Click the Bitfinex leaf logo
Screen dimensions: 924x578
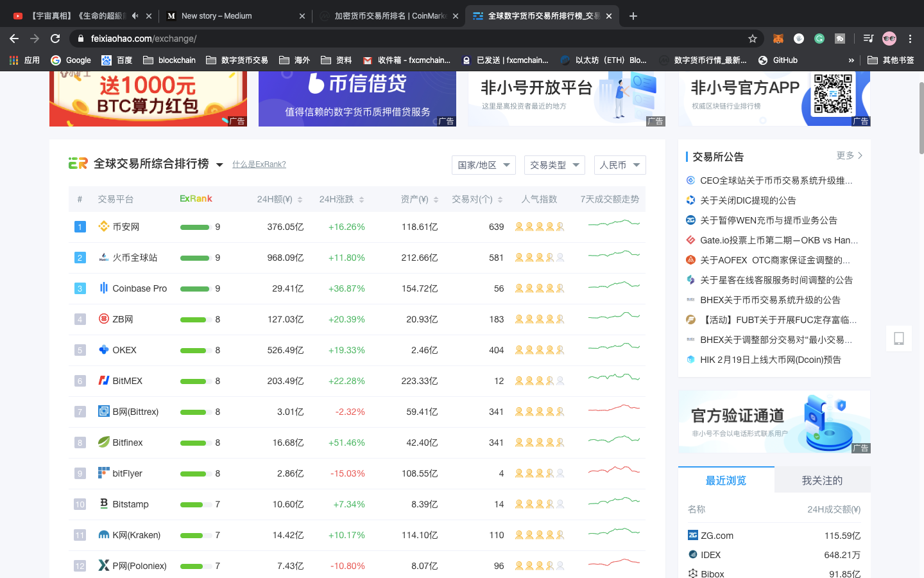point(104,442)
